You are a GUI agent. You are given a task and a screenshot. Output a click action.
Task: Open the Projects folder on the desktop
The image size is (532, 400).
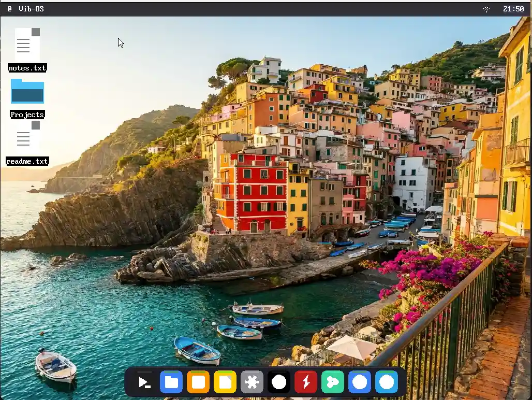click(27, 91)
